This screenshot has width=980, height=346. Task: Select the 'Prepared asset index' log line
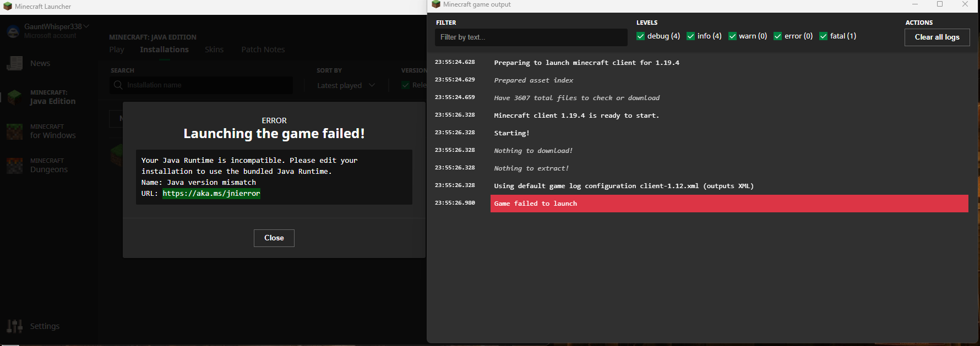[x=533, y=80]
